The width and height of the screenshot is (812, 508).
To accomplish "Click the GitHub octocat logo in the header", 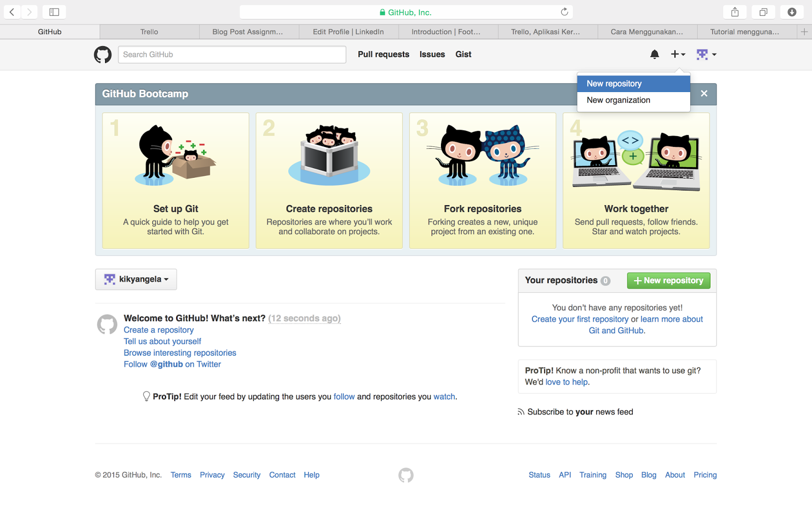I will pos(103,54).
